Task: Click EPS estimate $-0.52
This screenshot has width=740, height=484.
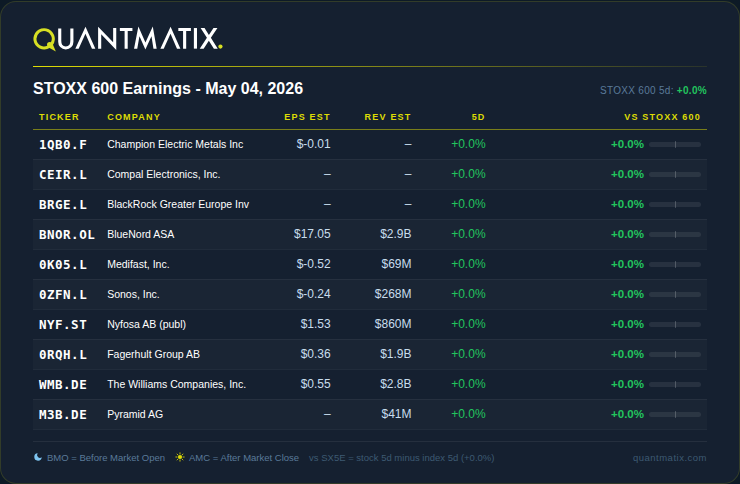Action: pos(313,264)
